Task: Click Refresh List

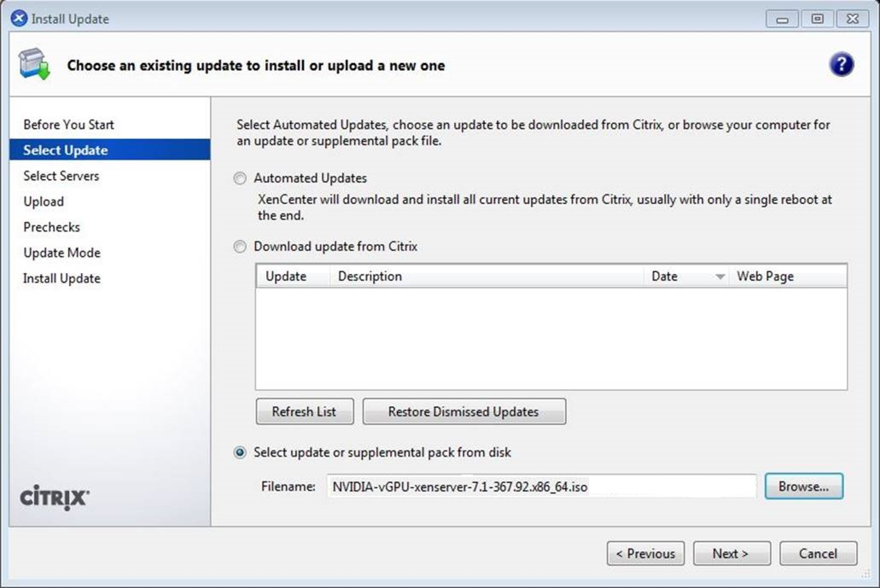Action: (x=304, y=411)
